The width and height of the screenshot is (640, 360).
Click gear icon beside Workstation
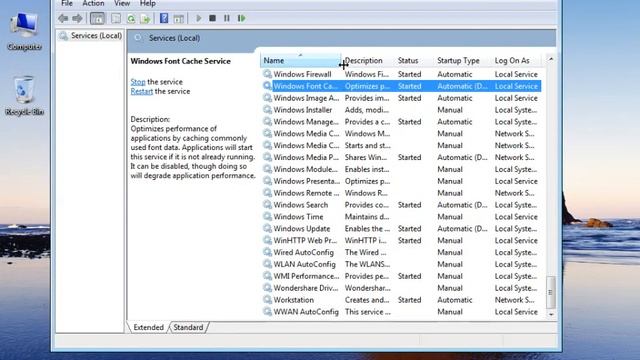point(267,300)
